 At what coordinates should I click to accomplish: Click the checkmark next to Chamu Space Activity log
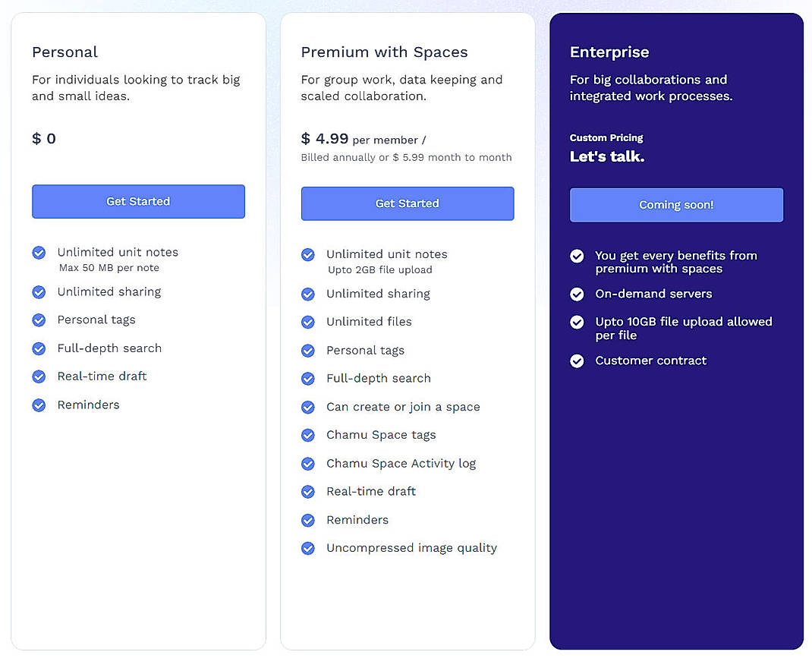[307, 464]
